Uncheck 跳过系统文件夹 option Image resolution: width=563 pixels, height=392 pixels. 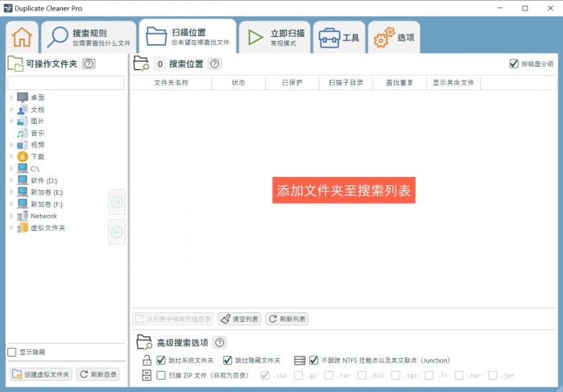coord(161,360)
